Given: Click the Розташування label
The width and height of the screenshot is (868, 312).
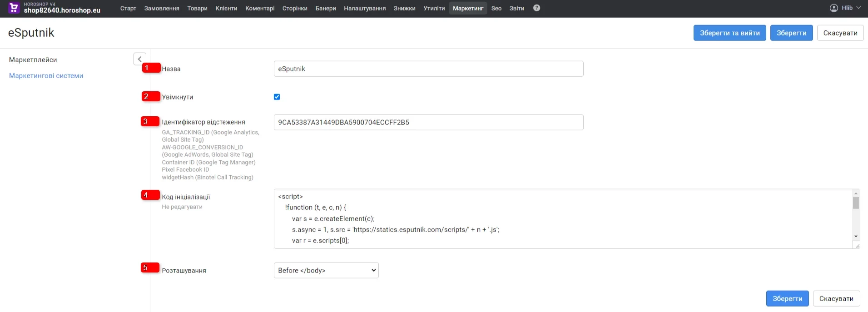Looking at the screenshot, I should click(x=184, y=271).
